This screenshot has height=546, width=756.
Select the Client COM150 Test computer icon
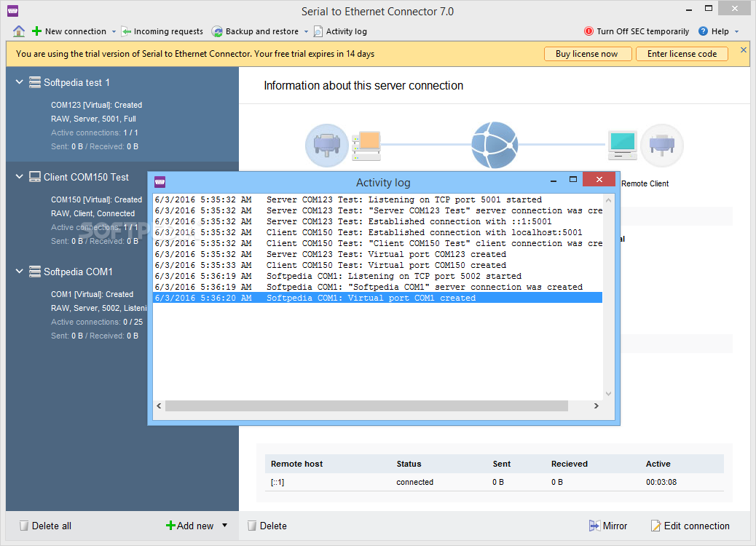click(x=35, y=177)
